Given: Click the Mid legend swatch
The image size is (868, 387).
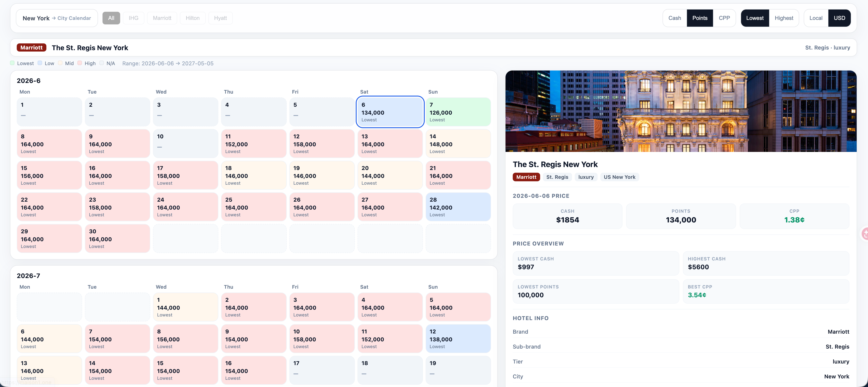Looking at the screenshot, I should tap(60, 63).
